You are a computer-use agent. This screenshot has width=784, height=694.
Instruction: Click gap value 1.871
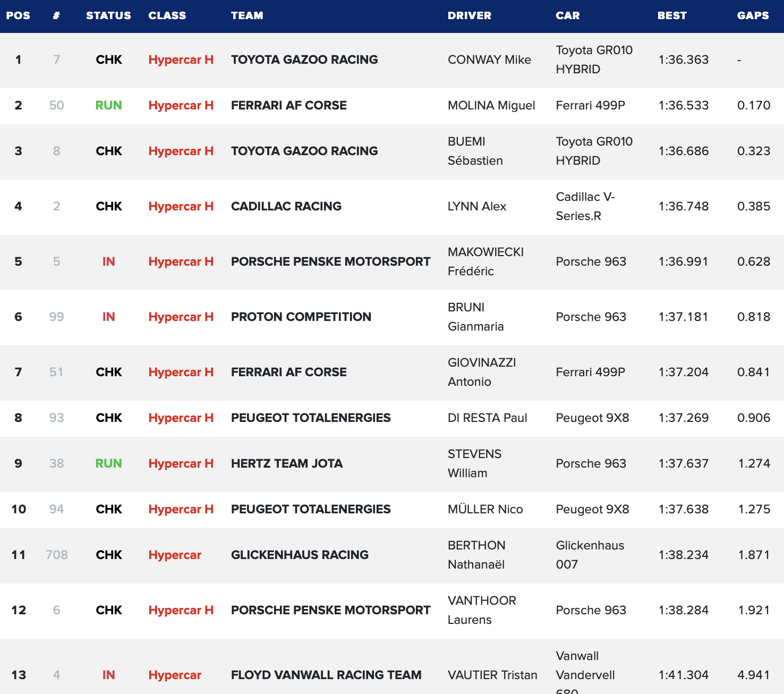coord(754,555)
